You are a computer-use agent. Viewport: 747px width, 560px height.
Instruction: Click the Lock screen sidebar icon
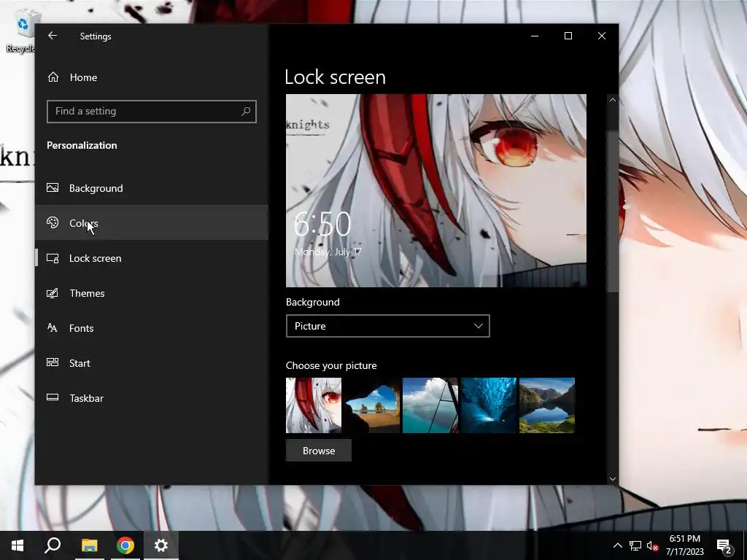click(53, 258)
